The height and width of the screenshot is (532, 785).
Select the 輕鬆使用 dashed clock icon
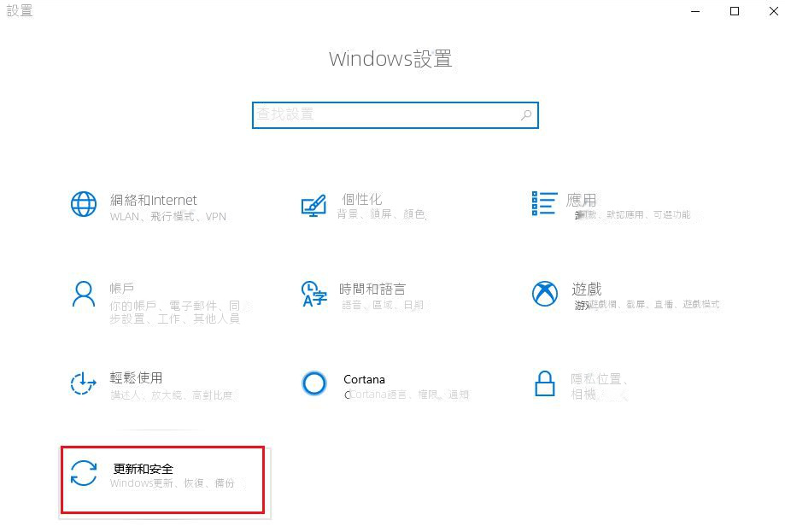click(83, 383)
